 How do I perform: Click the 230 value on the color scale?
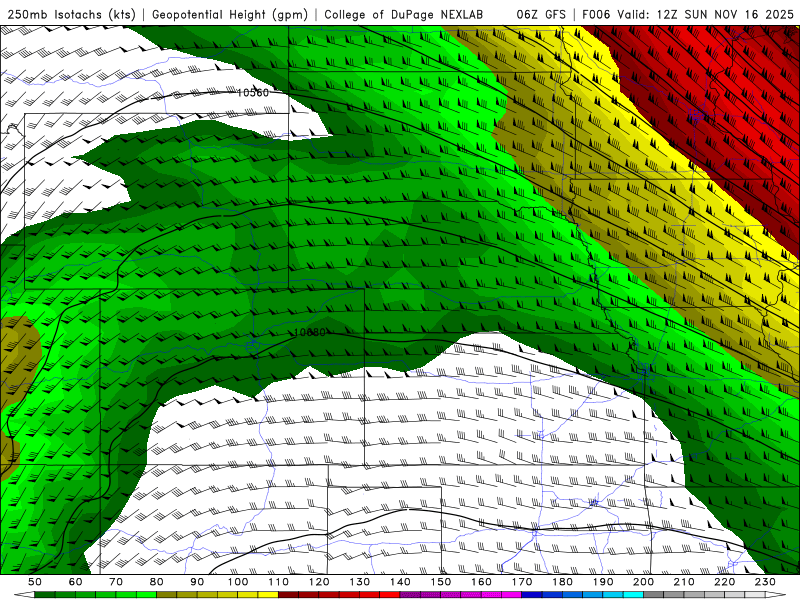[x=766, y=582]
